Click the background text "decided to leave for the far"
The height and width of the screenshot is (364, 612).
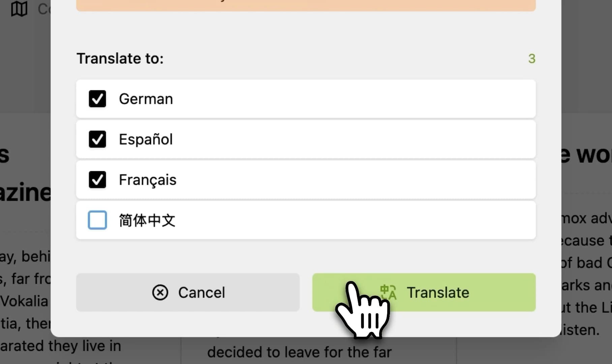[299, 352]
